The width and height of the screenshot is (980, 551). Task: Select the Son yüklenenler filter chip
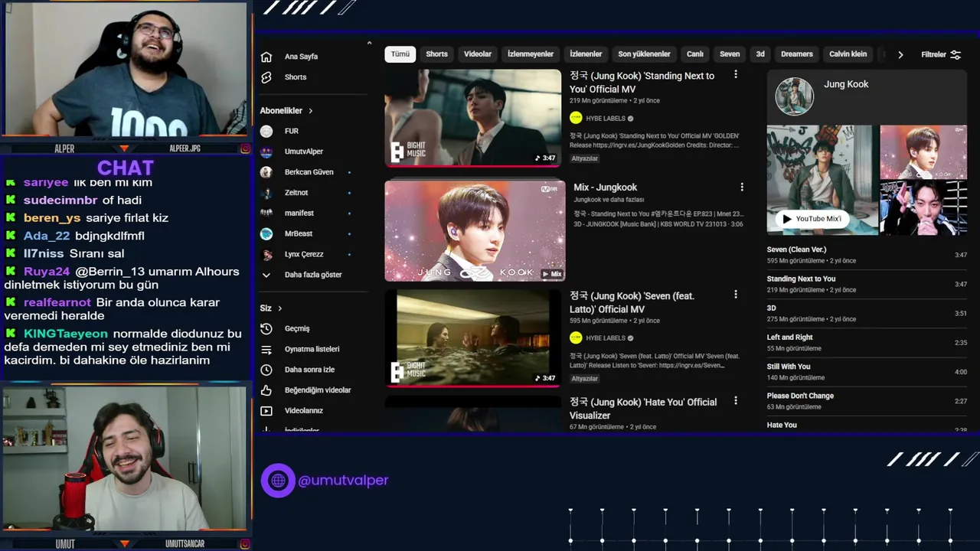pyautogui.click(x=644, y=54)
